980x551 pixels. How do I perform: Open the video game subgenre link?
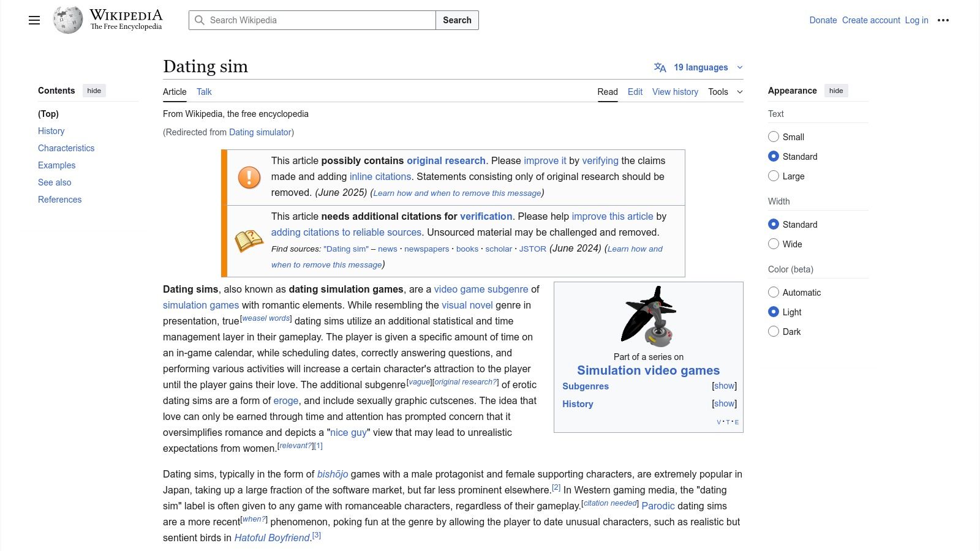click(481, 289)
